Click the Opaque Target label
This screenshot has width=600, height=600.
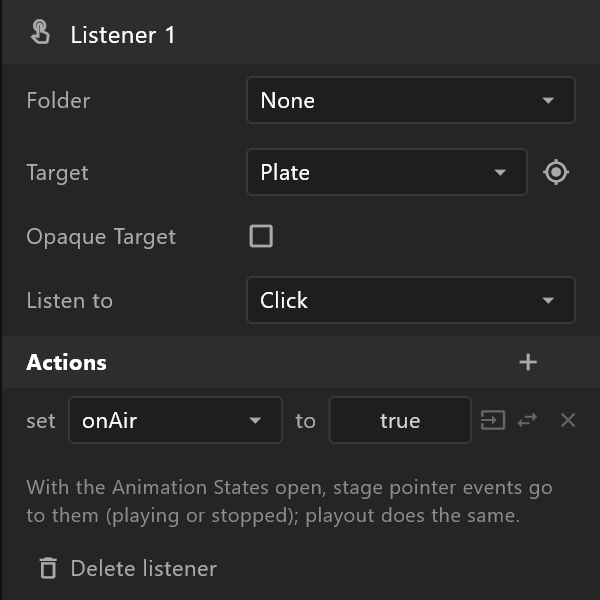(x=101, y=237)
